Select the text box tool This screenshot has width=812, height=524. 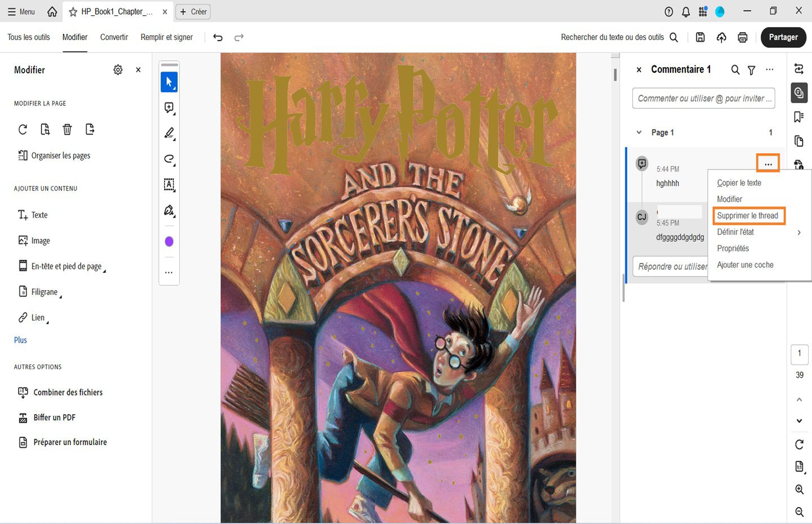(169, 184)
